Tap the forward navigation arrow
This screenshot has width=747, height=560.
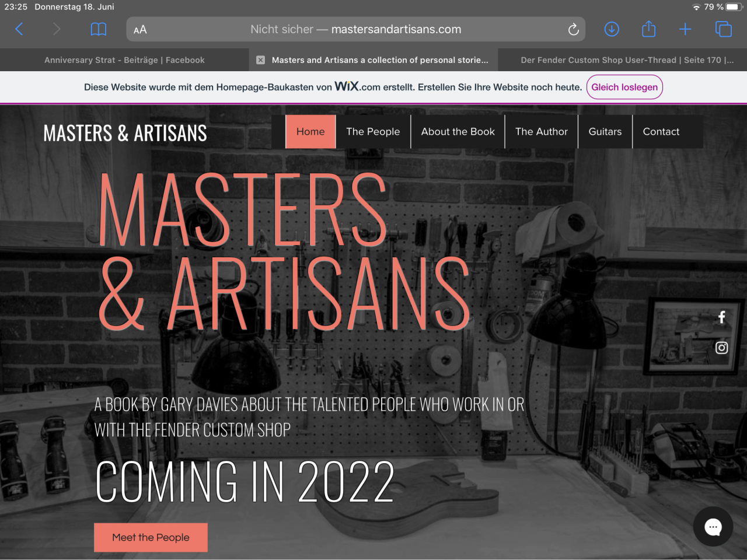click(x=57, y=29)
